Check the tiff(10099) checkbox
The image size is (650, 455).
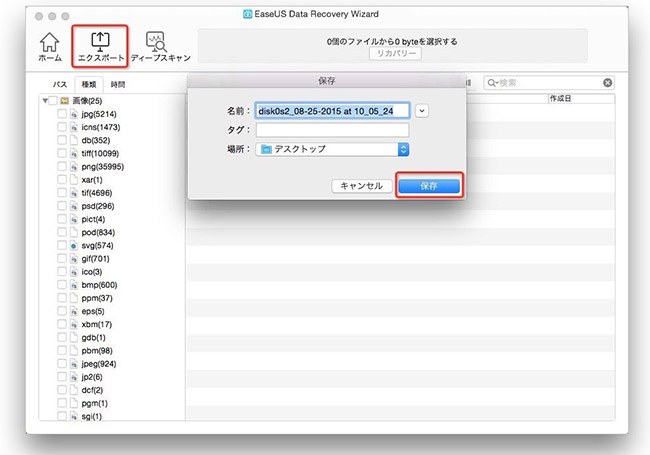(x=62, y=153)
